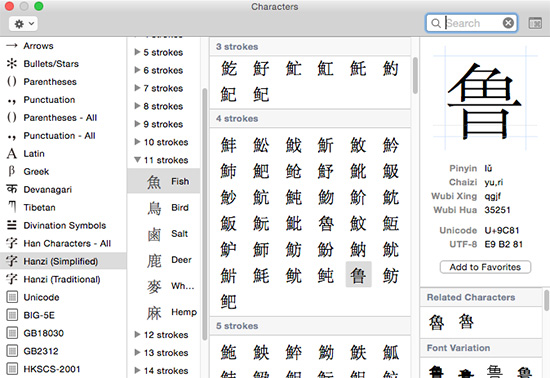Expand the 8 strokes radical group

tap(137, 106)
